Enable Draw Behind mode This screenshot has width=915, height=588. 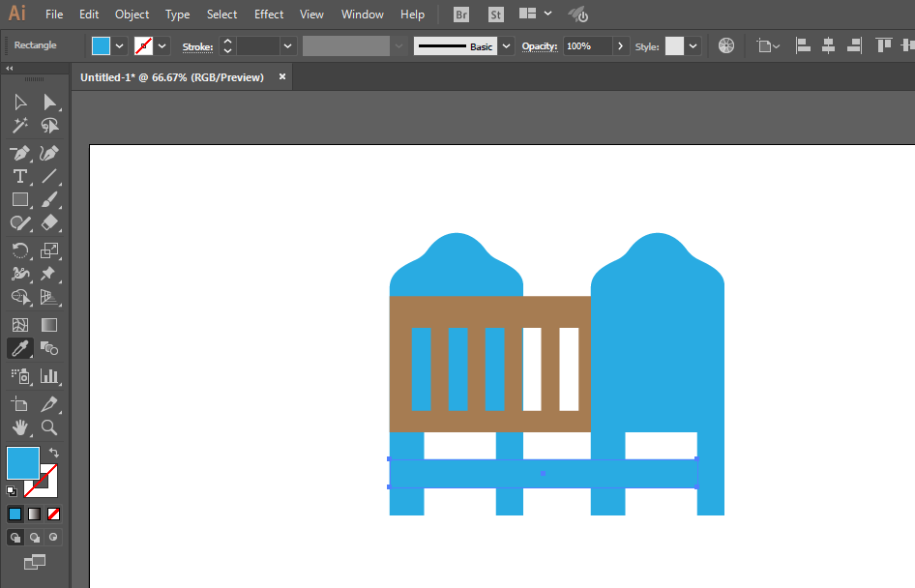click(35, 538)
